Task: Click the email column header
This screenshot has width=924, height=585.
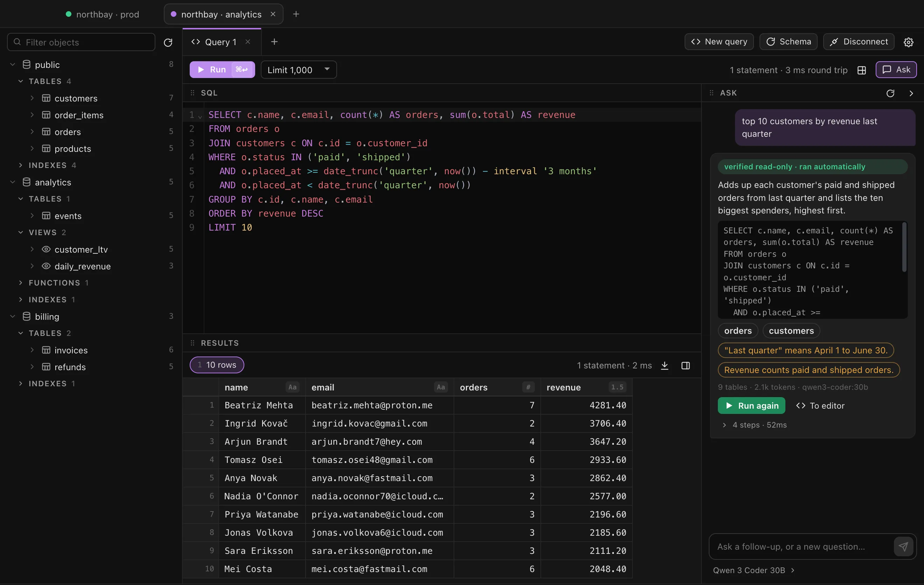Action: point(379,387)
